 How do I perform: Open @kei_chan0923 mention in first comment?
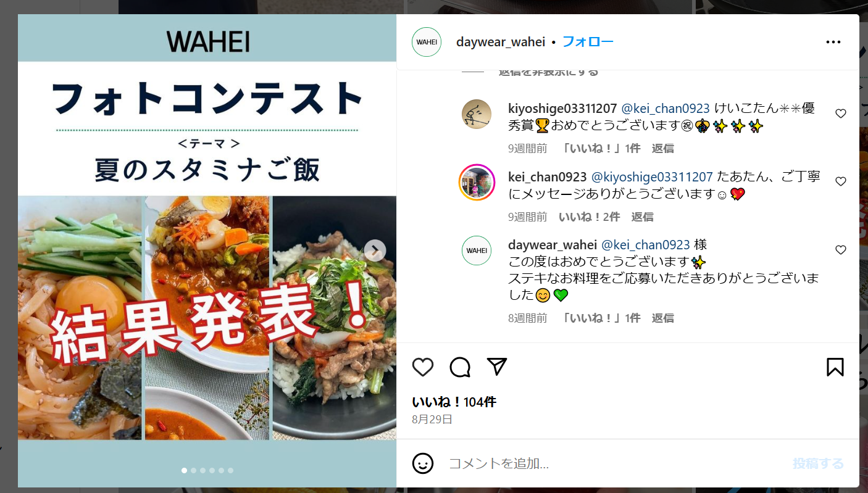coord(666,108)
